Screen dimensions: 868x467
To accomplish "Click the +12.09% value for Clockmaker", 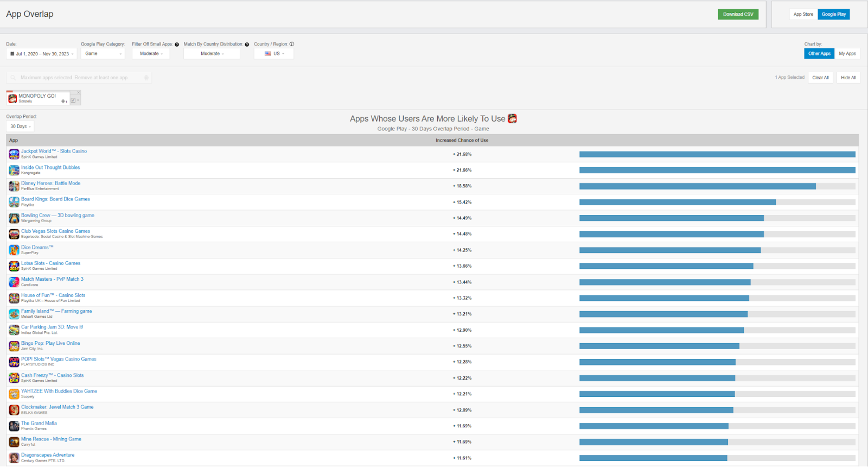I will [462, 410].
